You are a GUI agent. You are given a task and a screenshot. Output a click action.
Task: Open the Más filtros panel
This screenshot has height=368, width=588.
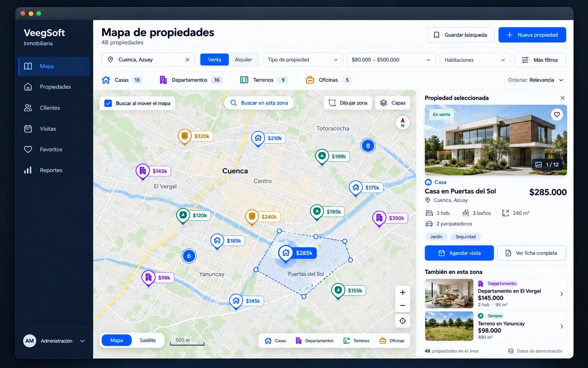(x=540, y=60)
